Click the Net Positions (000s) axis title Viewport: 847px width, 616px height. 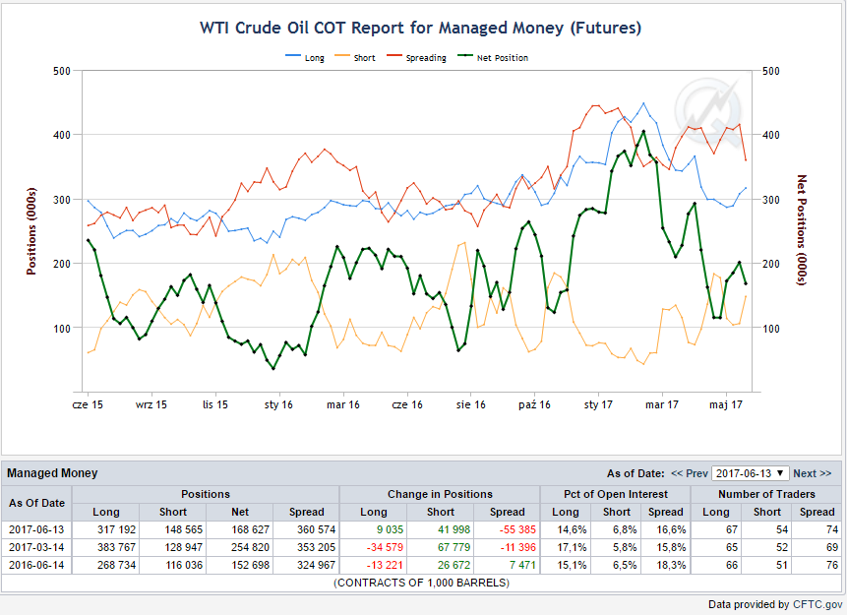coord(802,230)
